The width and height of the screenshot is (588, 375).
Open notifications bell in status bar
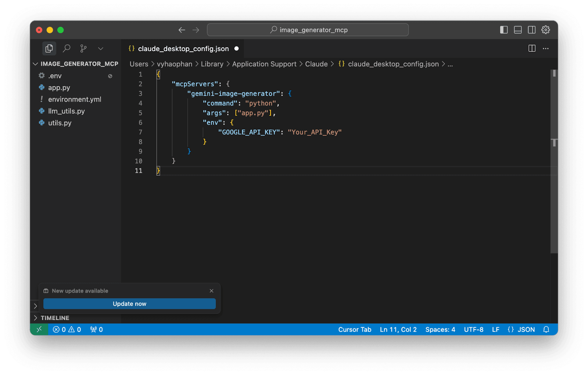pos(546,329)
